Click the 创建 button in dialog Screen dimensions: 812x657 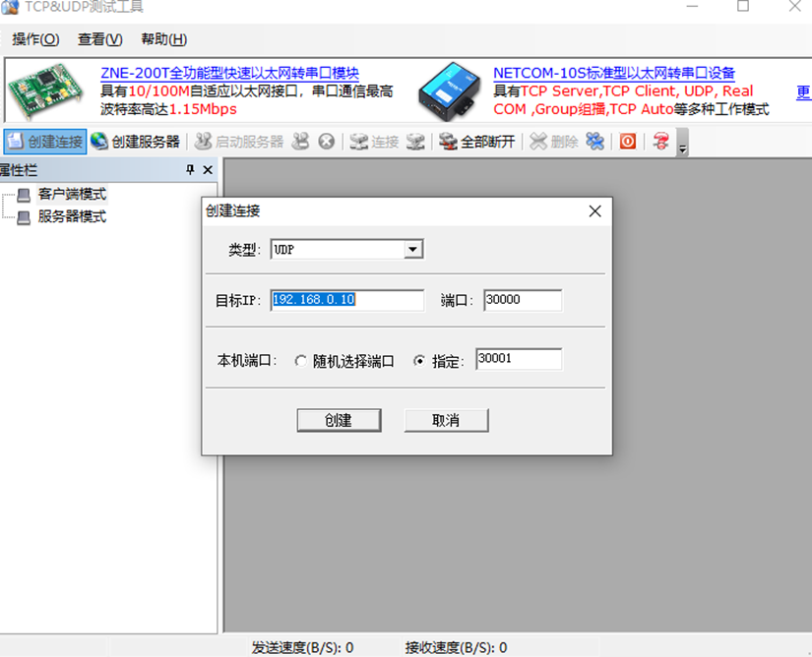pyautogui.click(x=339, y=420)
